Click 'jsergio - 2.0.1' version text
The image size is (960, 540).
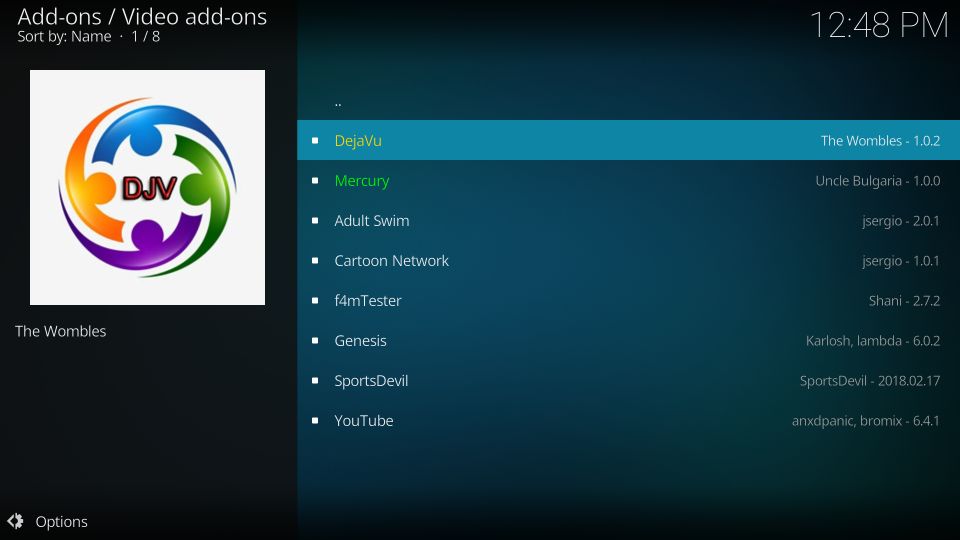click(901, 221)
